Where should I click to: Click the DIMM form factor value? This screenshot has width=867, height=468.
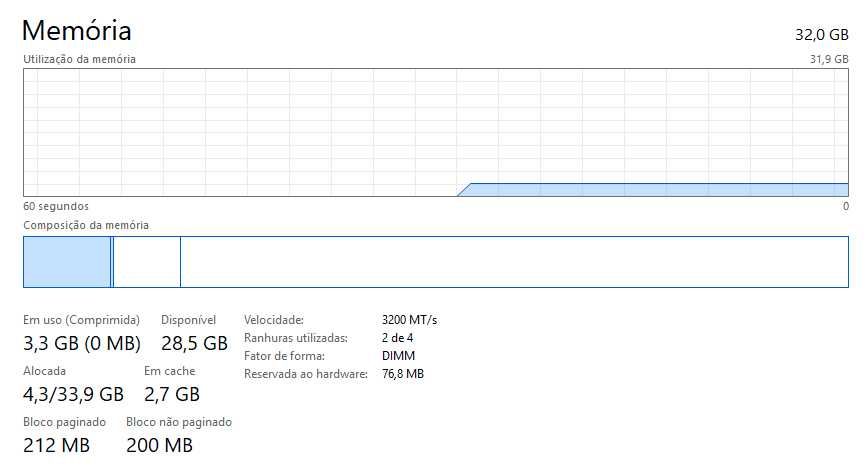click(398, 356)
